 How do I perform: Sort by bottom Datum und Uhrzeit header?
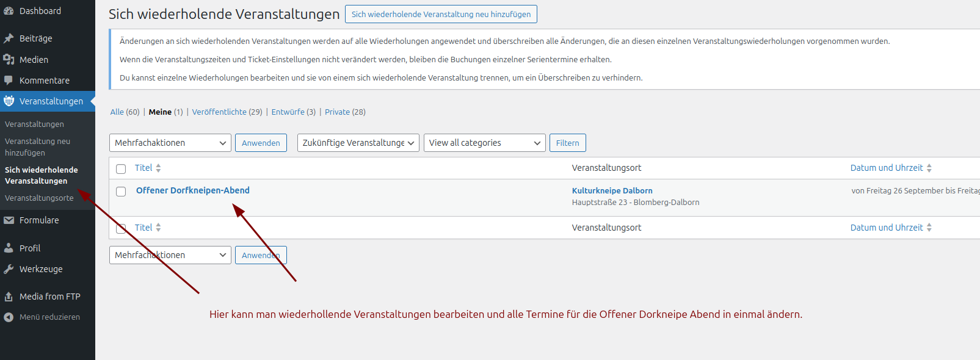coord(887,228)
